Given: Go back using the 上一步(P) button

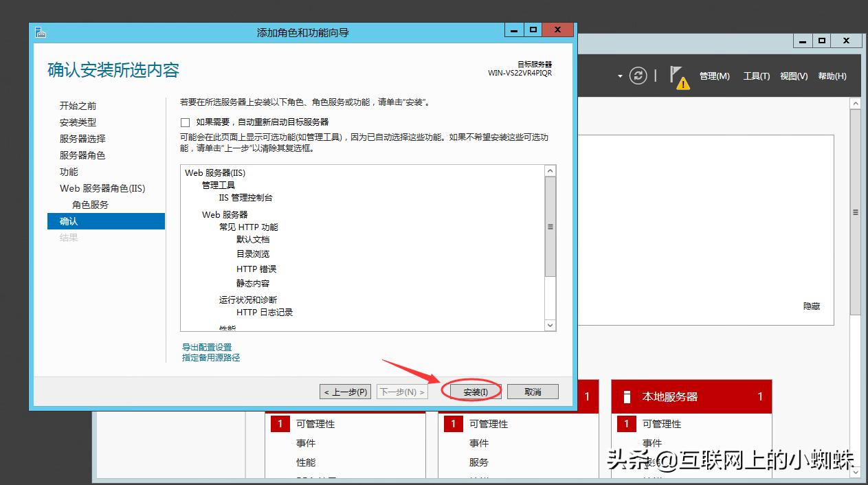Looking at the screenshot, I should (345, 391).
